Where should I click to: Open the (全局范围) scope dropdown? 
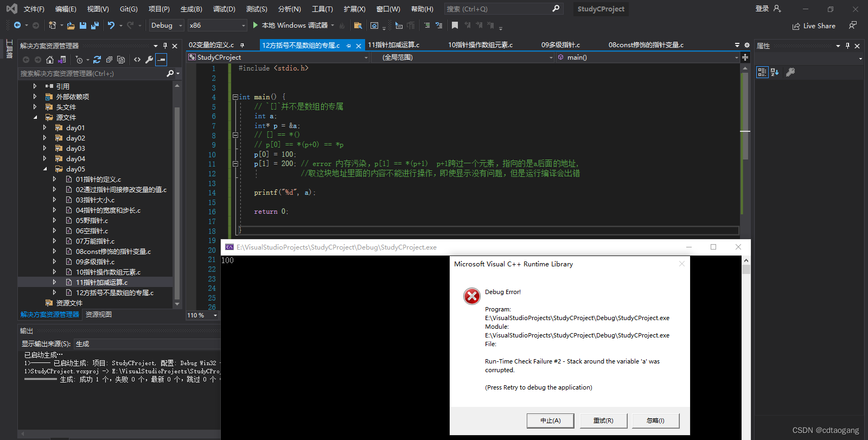[463, 58]
